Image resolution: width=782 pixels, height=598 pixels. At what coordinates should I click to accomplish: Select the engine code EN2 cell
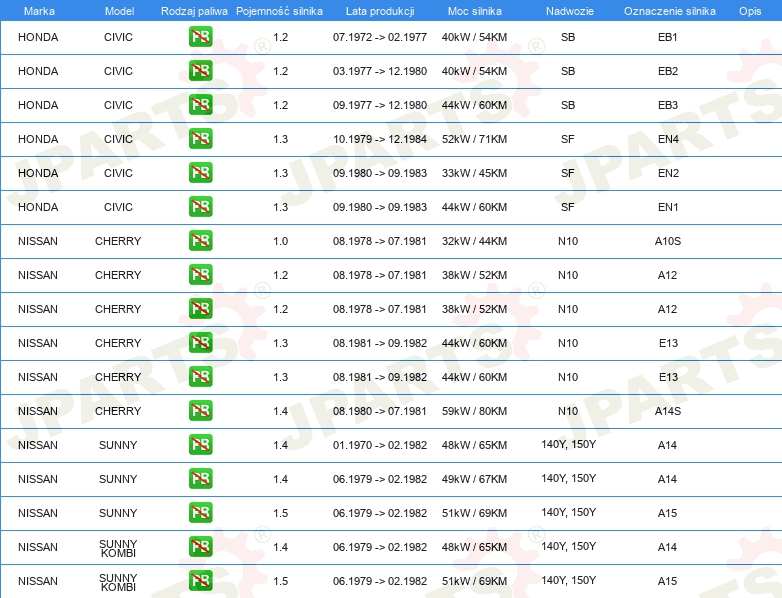point(668,173)
